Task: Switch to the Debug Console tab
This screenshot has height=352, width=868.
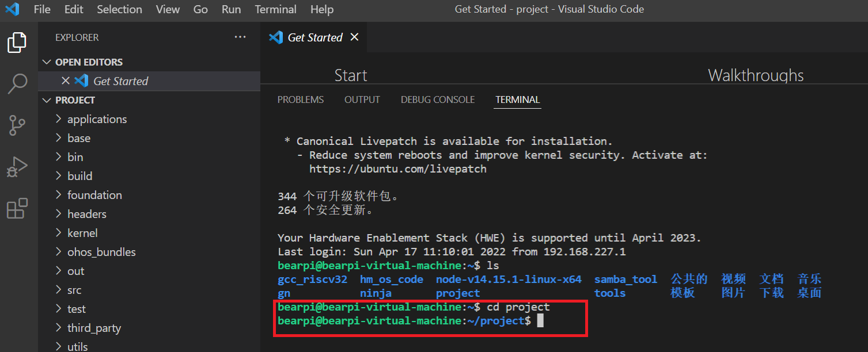Action: [x=438, y=100]
